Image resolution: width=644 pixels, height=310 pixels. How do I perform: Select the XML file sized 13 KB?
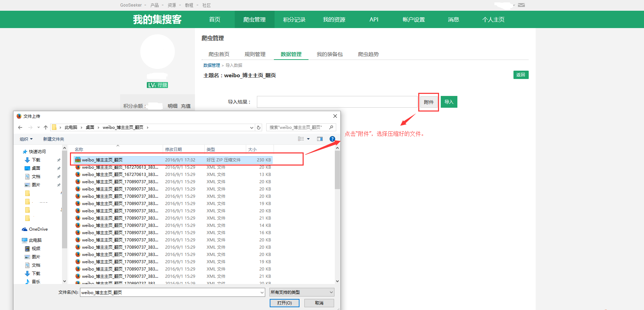[173, 175]
